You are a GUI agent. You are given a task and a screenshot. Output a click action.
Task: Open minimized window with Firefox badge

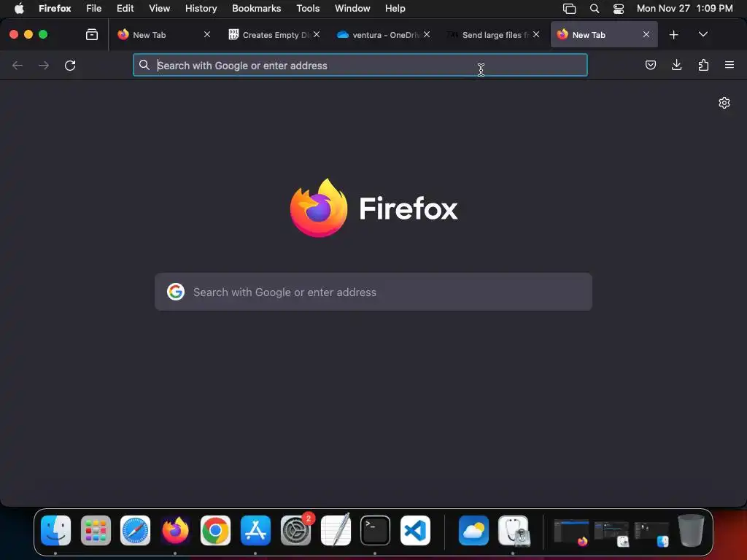click(x=571, y=532)
